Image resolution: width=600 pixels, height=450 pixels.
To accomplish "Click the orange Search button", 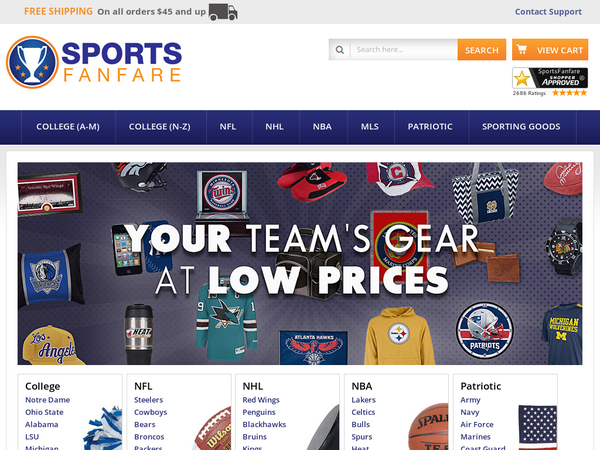I will tap(482, 50).
